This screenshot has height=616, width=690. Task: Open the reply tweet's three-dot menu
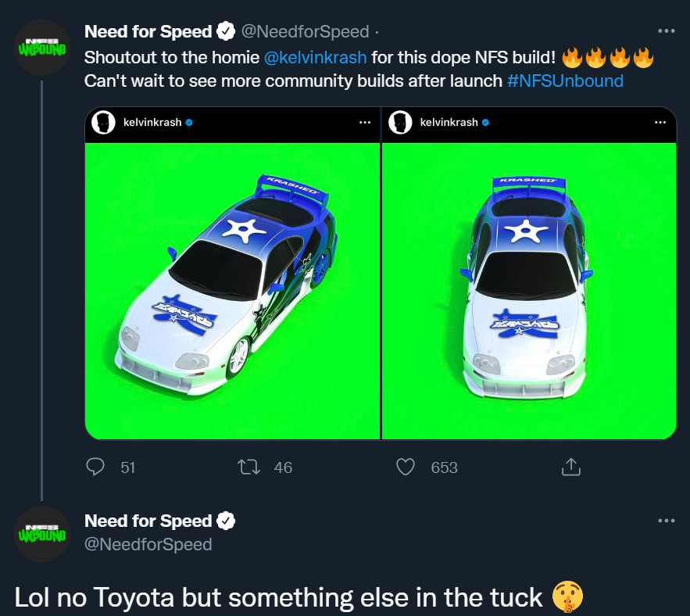tap(666, 521)
